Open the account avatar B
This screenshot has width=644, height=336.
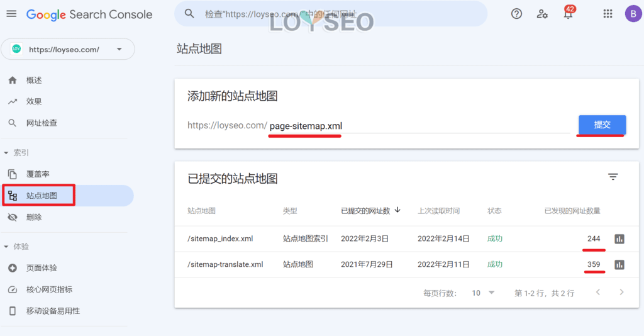(633, 14)
